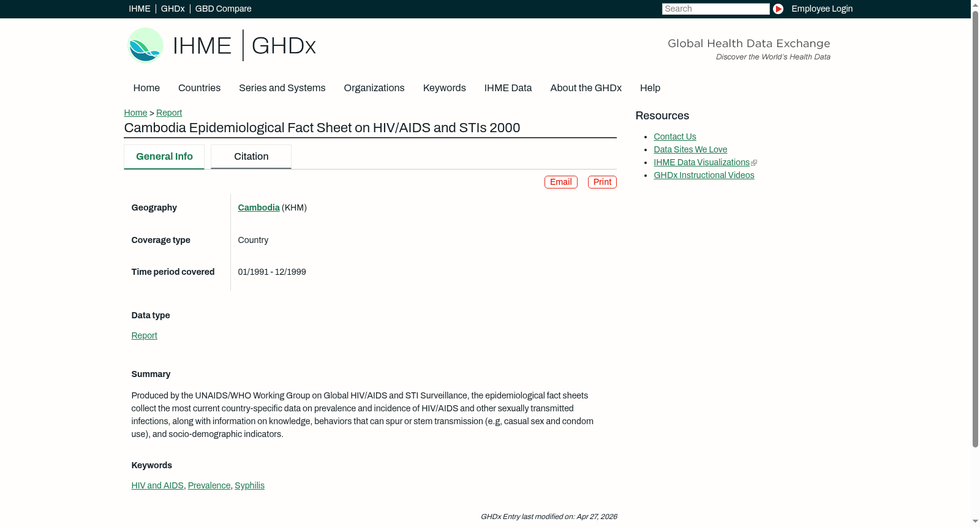Click the IHME leaf logo
This screenshot has width=980, height=527.
pyautogui.click(x=145, y=45)
